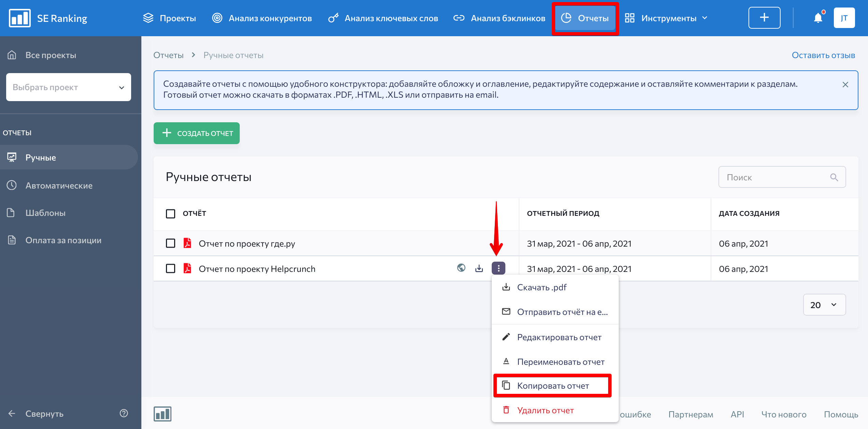The width and height of the screenshot is (868, 429).
Task: Check the Отчет по проекту Helpcrunch checkbox
Action: [x=170, y=268]
